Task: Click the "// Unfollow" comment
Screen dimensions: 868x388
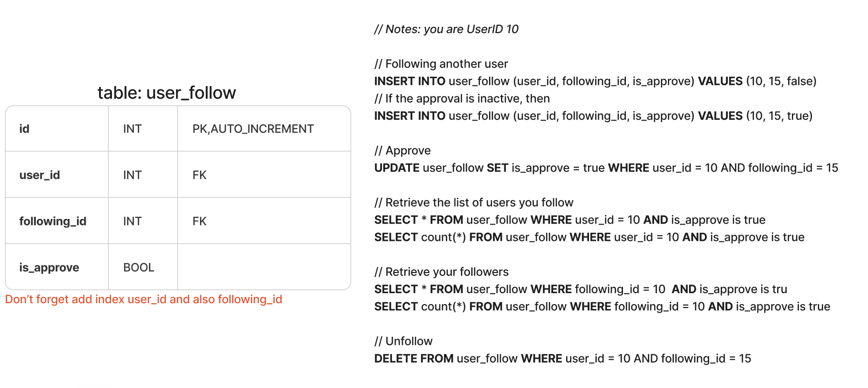Action: click(403, 341)
